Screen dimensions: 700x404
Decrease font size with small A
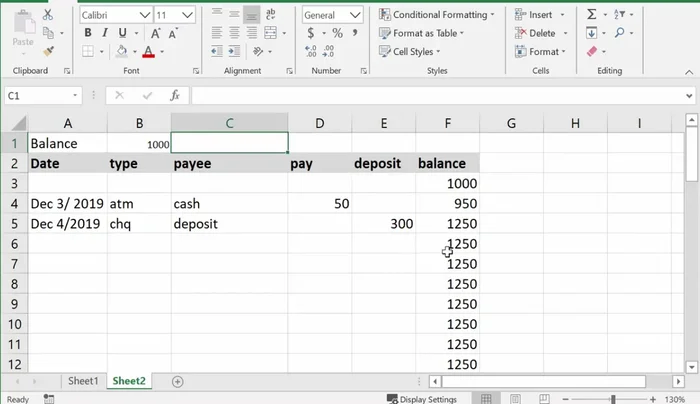[x=173, y=33]
